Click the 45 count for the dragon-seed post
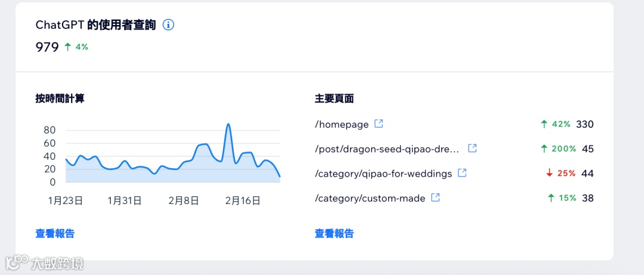This screenshot has width=644, height=275. pyautogui.click(x=588, y=149)
